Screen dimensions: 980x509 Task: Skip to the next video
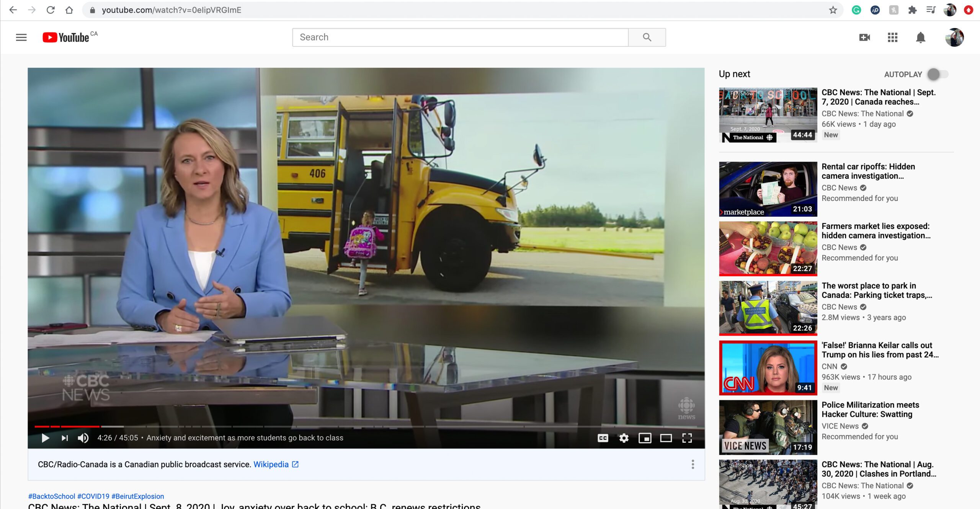click(65, 438)
